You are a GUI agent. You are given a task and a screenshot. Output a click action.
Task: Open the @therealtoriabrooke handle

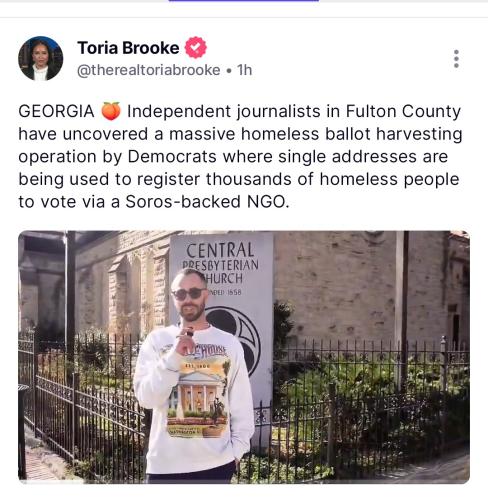(x=149, y=70)
